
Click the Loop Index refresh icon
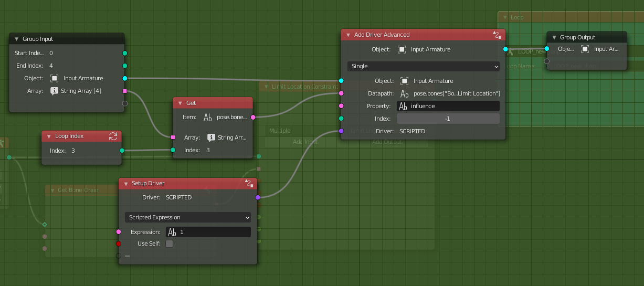coord(113,136)
